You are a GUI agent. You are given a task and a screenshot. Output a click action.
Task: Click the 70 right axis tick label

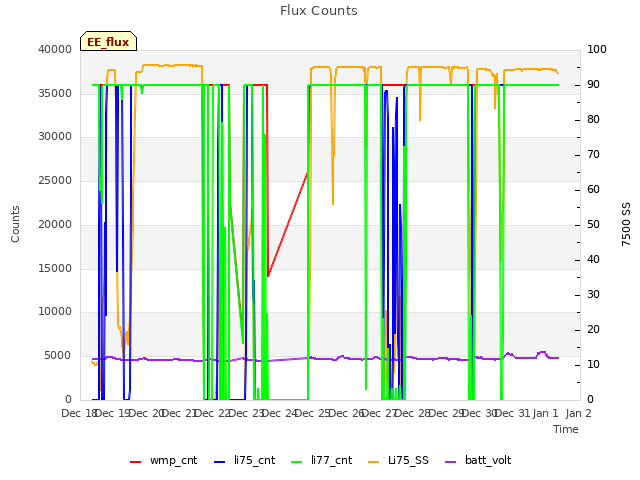[593, 155]
